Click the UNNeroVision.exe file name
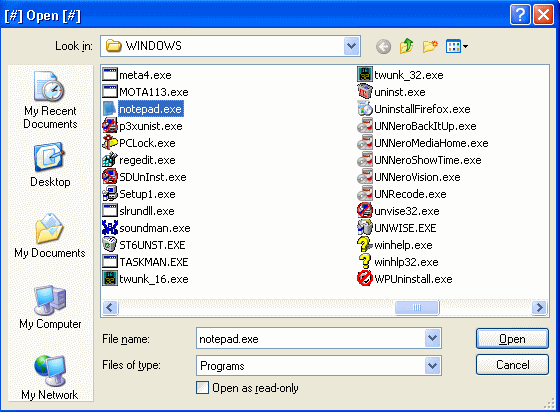560x412 pixels. click(x=417, y=177)
